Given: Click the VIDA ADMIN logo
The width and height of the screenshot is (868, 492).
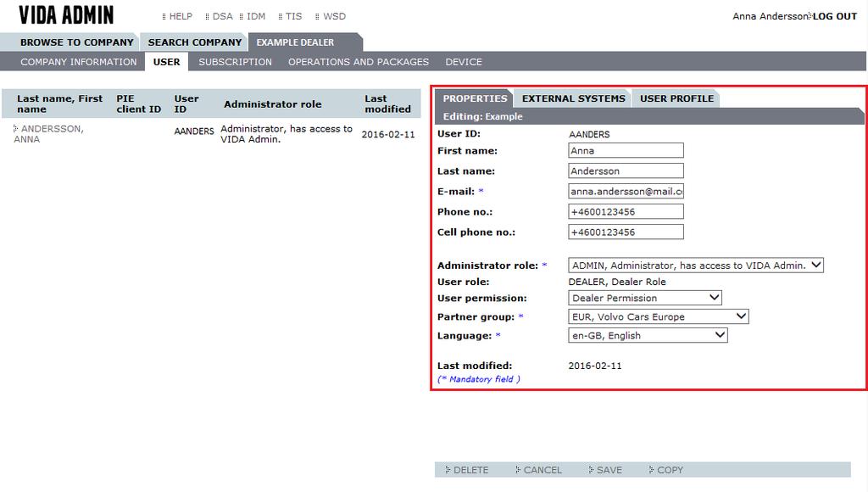Looking at the screenshot, I should pyautogui.click(x=66, y=15).
